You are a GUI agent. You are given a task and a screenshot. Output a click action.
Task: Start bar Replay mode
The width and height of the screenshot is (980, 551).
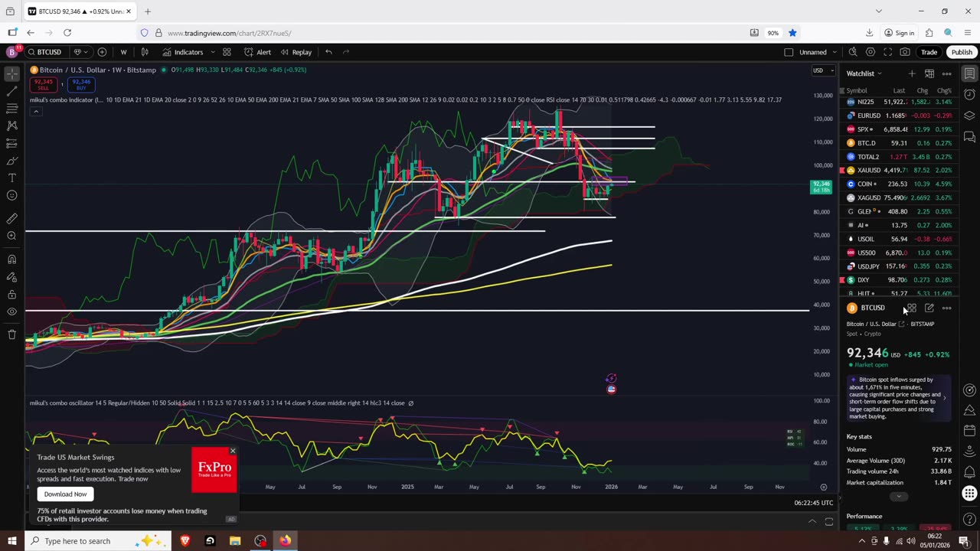296,52
